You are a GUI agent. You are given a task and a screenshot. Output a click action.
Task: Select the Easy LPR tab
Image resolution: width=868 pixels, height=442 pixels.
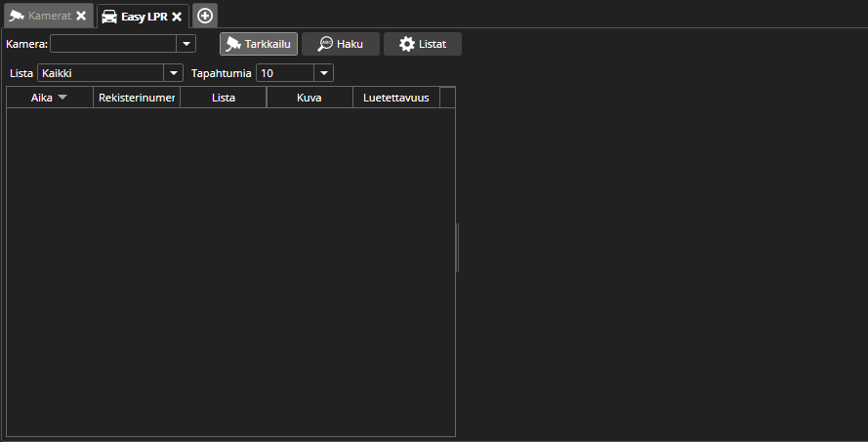tap(137, 16)
